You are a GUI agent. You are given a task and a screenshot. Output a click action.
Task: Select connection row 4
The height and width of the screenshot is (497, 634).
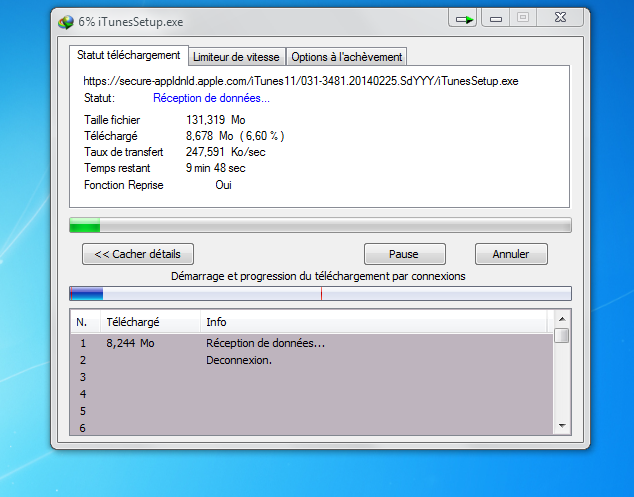(312, 394)
